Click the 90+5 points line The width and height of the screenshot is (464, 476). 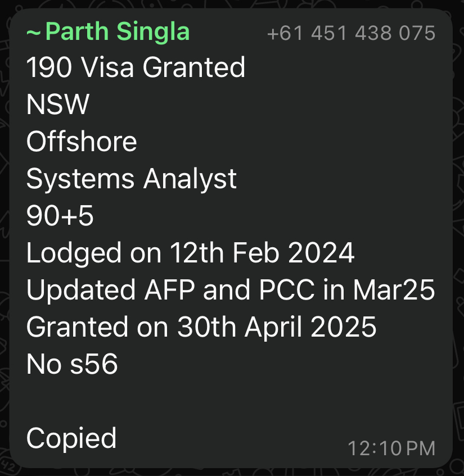(60, 216)
